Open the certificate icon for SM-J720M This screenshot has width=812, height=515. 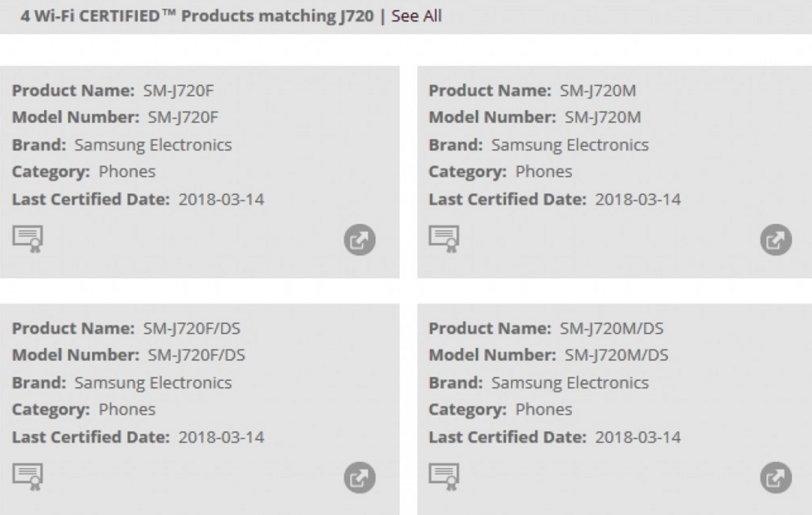pyautogui.click(x=445, y=239)
